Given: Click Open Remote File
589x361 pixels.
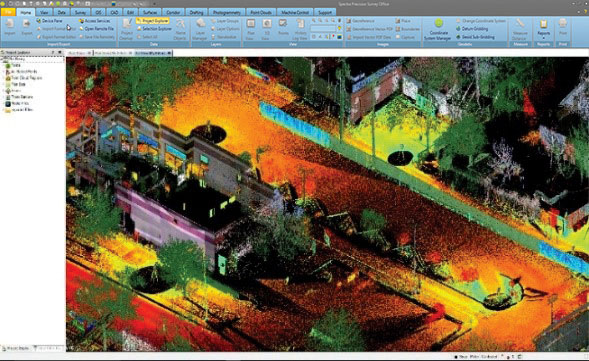Looking at the screenshot, I should [97, 29].
